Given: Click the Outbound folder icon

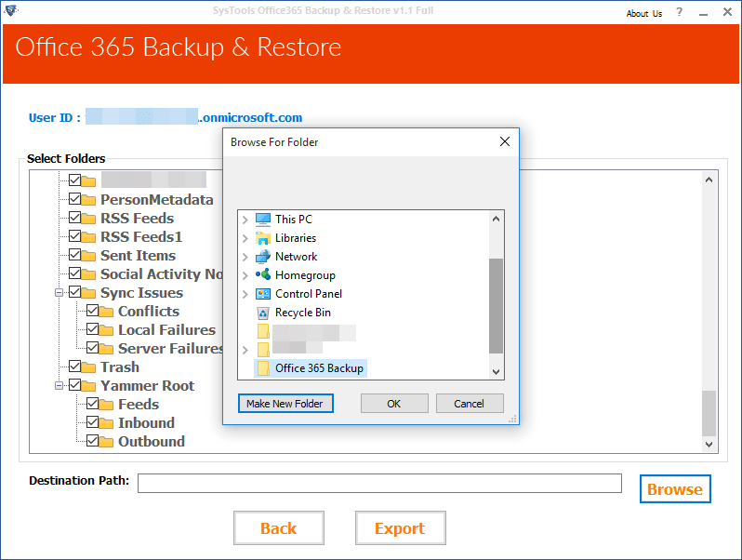Looking at the screenshot, I should point(106,442).
